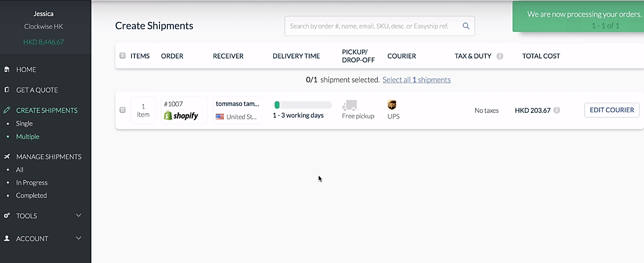Select Completed under Manage Shipments
The height and width of the screenshot is (263, 644).
pyautogui.click(x=32, y=196)
